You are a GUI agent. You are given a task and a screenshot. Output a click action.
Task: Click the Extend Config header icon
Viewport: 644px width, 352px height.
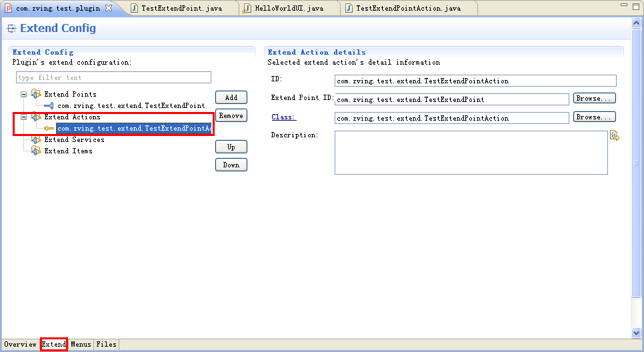click(x=11, y=29)
